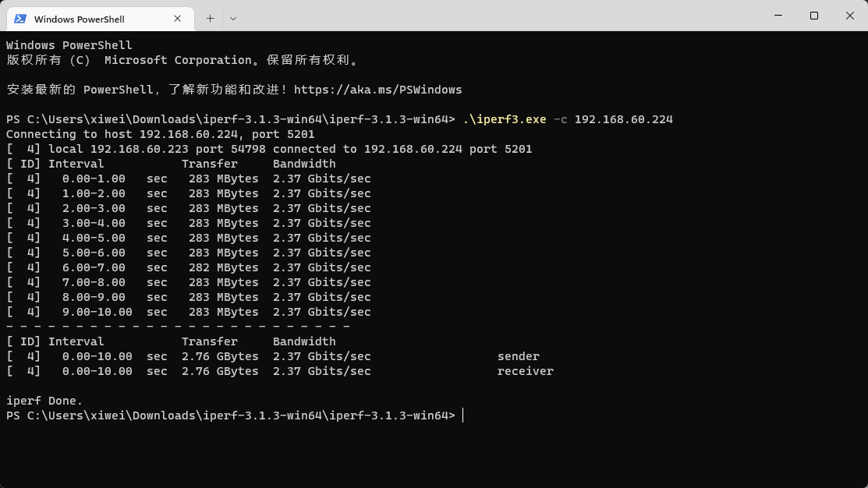This screenshot has height=488, width=868.
Task: Click port number 54798 in the output
Action: (248, 149)
